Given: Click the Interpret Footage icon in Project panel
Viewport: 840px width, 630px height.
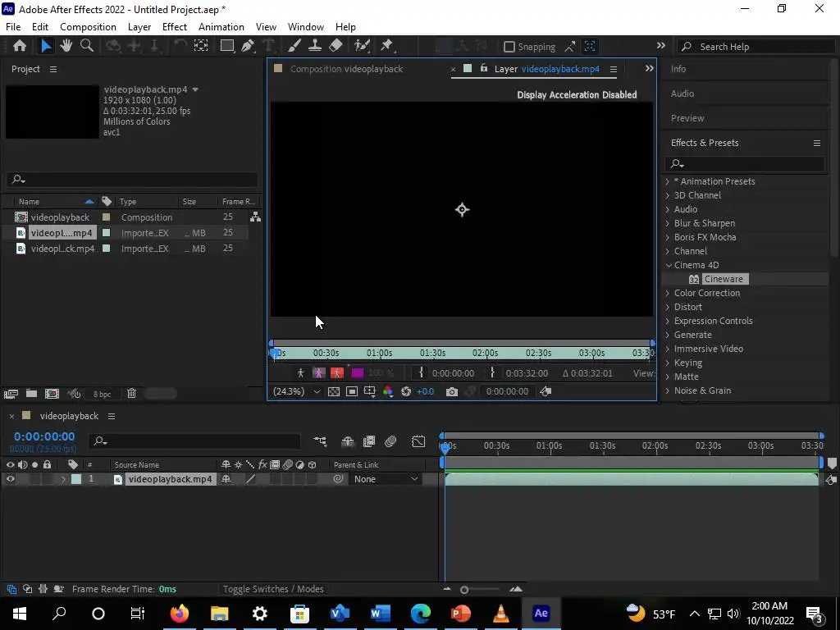Looking at the screenshot, I should coord(11,394).
